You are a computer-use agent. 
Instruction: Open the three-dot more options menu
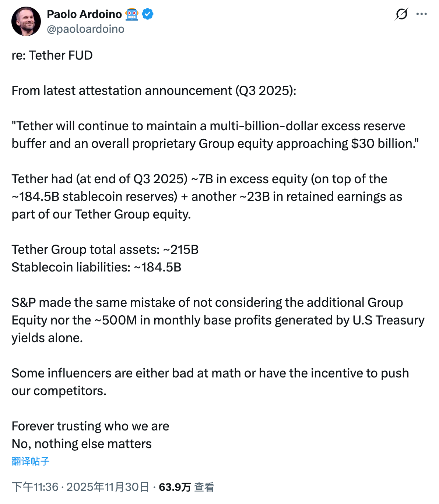tap(423, 14)
